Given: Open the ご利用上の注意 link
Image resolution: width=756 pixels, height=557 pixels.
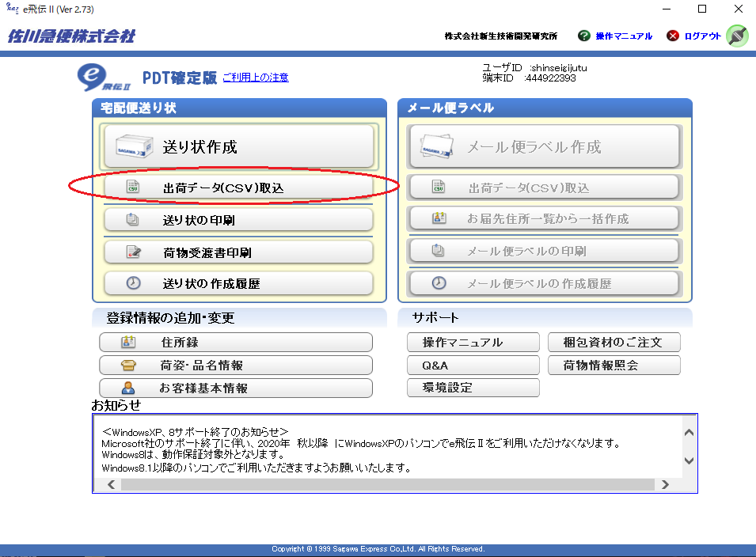Looking at the screenshot, I should (x=256, y=78).
